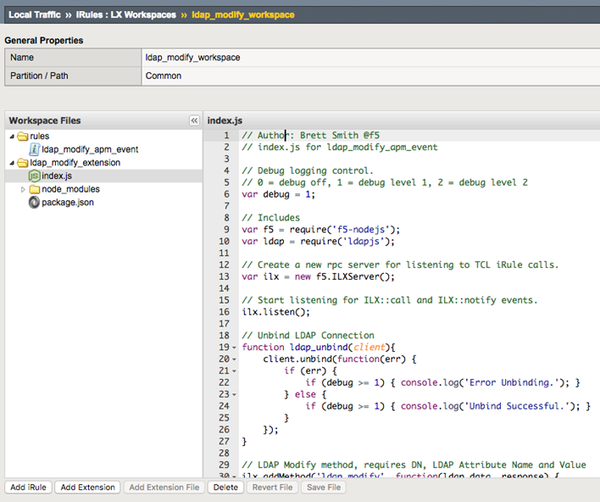Collapse the Workspace Files panel

(194, 120)
